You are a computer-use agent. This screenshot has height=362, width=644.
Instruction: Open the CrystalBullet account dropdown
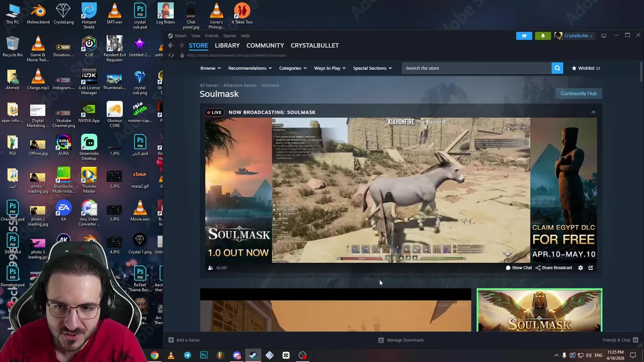(x=574, y=36)
